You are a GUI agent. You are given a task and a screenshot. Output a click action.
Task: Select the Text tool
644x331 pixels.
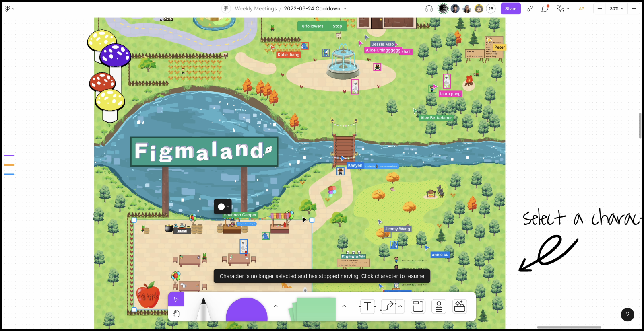[x=367, y=307]
